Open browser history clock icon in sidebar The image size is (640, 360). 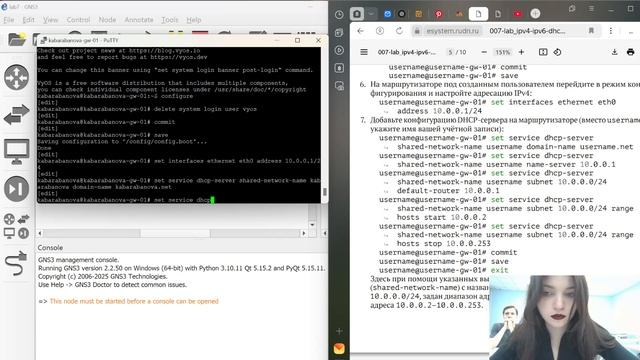[x=339, y=15]
